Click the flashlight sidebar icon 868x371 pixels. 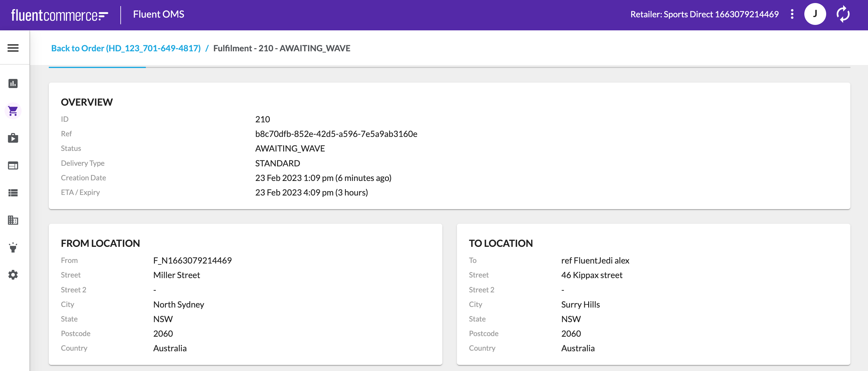13,247
